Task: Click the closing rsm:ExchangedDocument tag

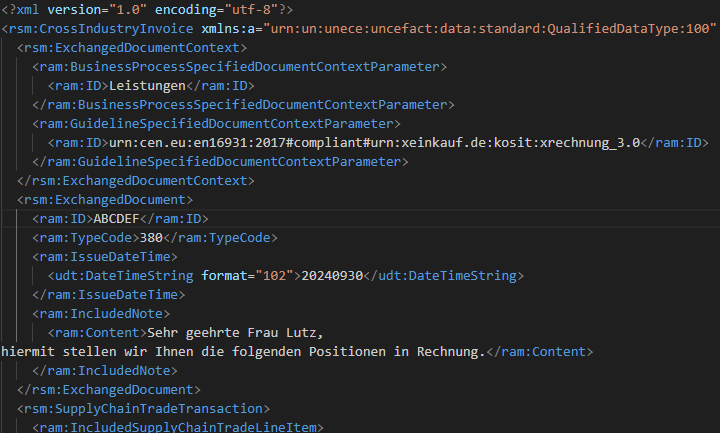Action: tap(109, 390)
